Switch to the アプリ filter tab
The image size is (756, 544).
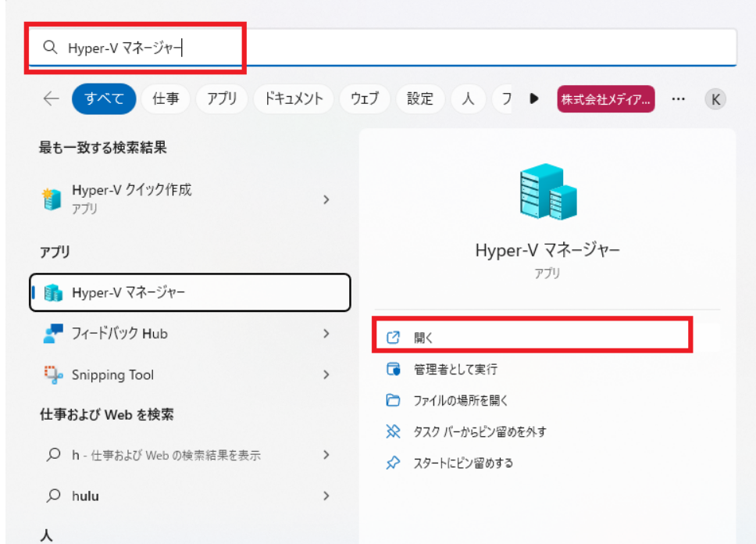(x=224, y=98)
